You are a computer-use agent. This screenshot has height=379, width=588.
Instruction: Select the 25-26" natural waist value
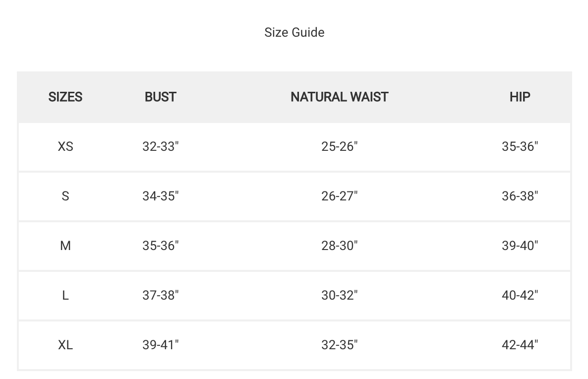pos(339,146)
